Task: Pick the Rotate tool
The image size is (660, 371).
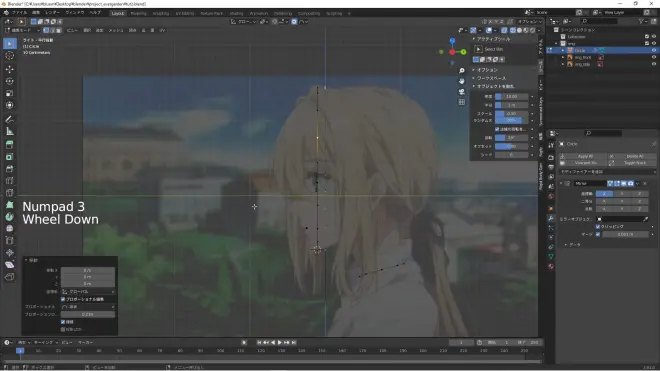Action: point(10,81)
